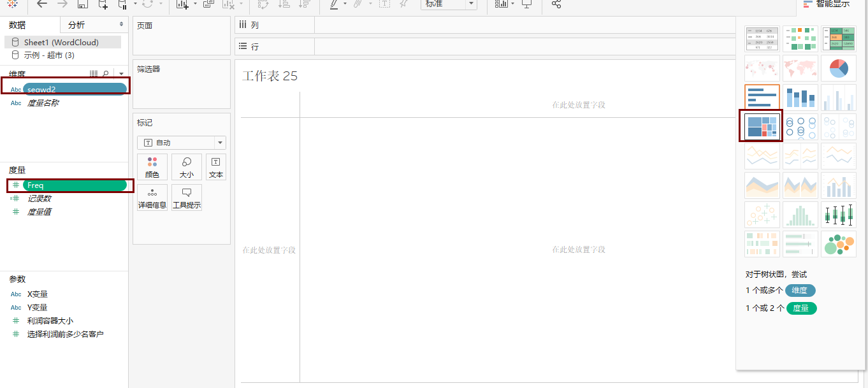Click the 颜色 color marks button
The image size is (868, 388).
[152, 167]
